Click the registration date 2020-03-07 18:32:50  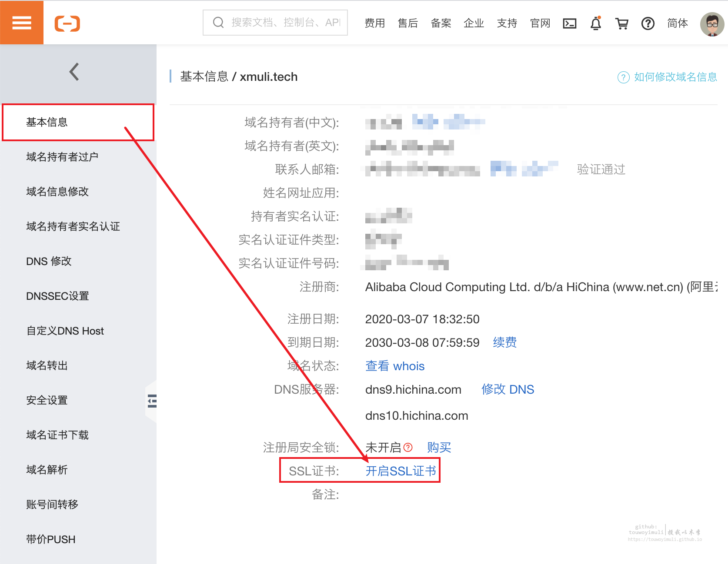422,319
